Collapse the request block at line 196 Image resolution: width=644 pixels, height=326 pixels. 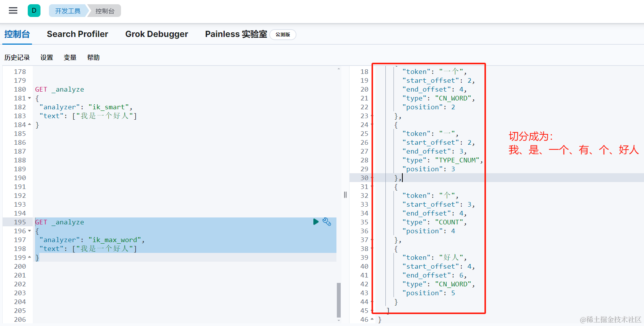pyautogui.click(x=30, y=231)
